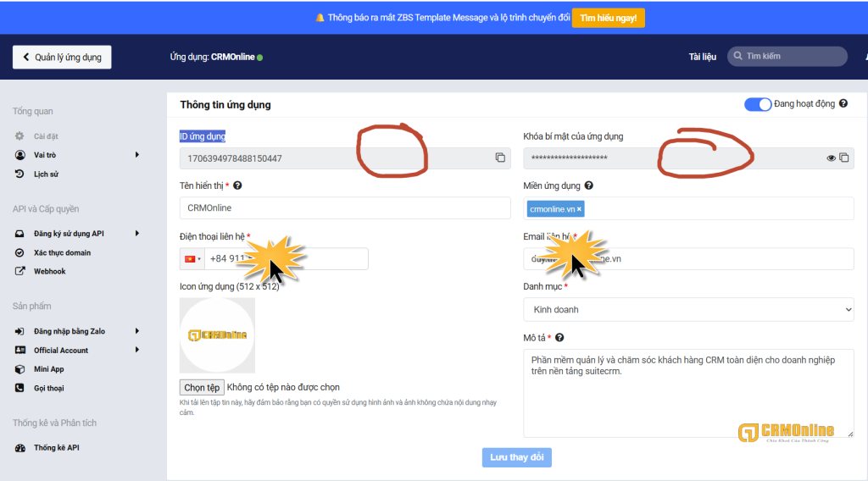Click the search magnifier icon
This screenshot has width=868, height=481.
738,56
